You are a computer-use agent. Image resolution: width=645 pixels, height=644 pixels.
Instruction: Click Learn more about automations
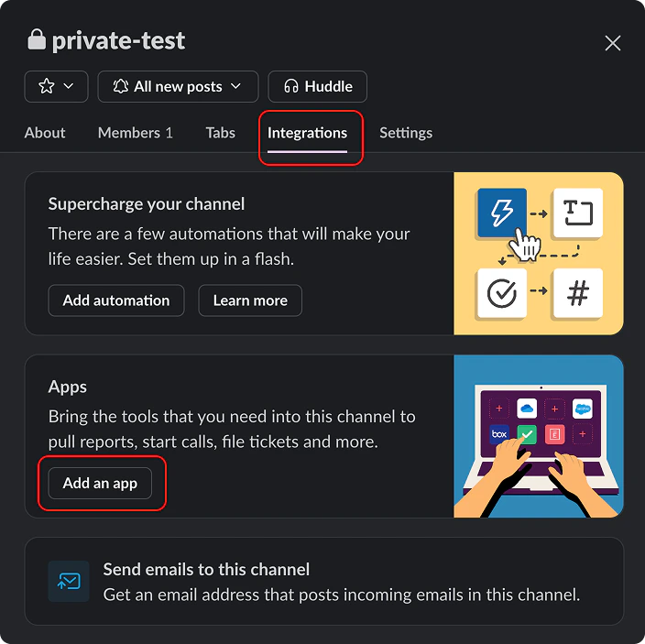click(x=250, y=300)
